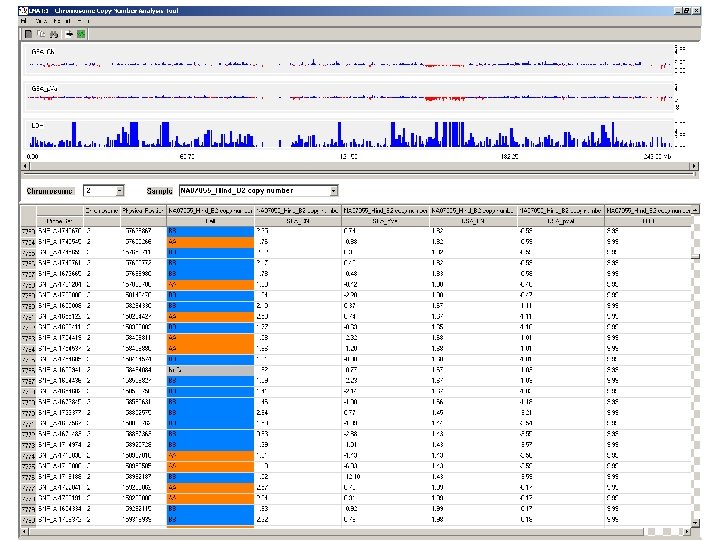Select the Probe Set column header

[x=60, y=221]
